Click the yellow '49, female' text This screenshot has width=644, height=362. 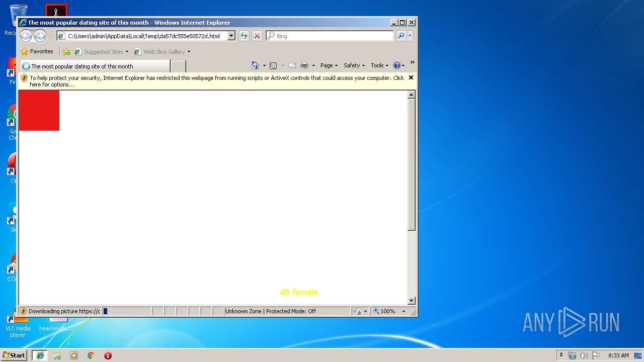click(299, 292)
